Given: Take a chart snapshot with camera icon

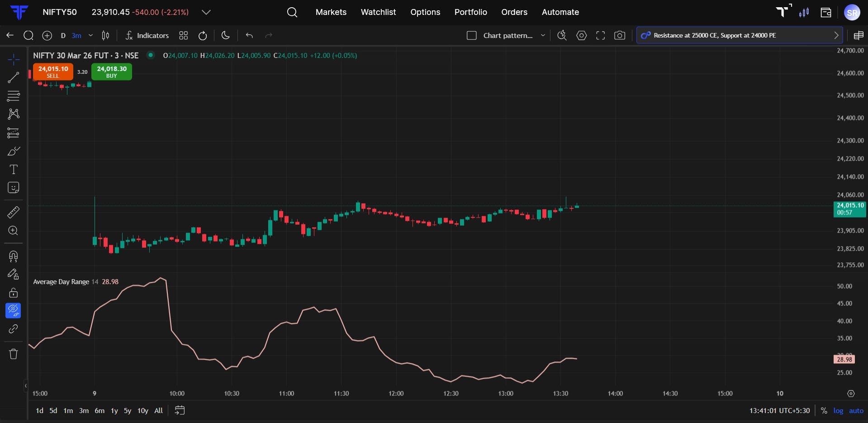Looking at the screenshot, I should pyautogui.click(x=620, y=35).
